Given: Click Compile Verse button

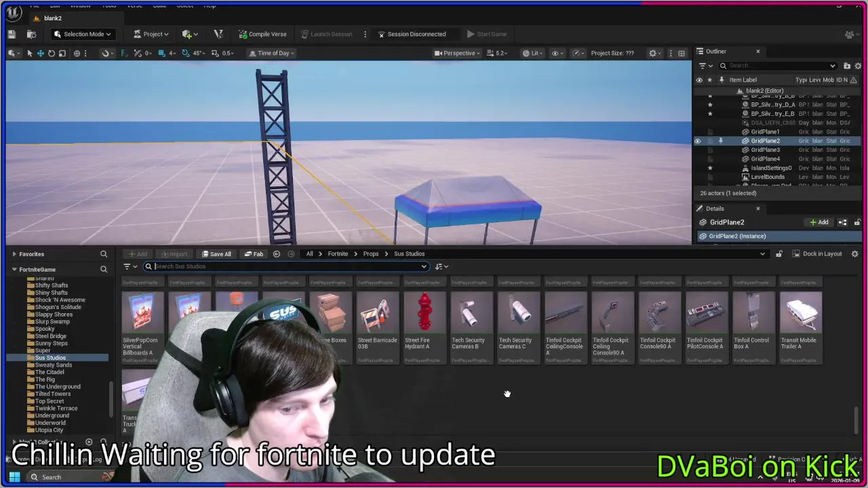Looking at the screenshot, I should (x=262, y=34).
